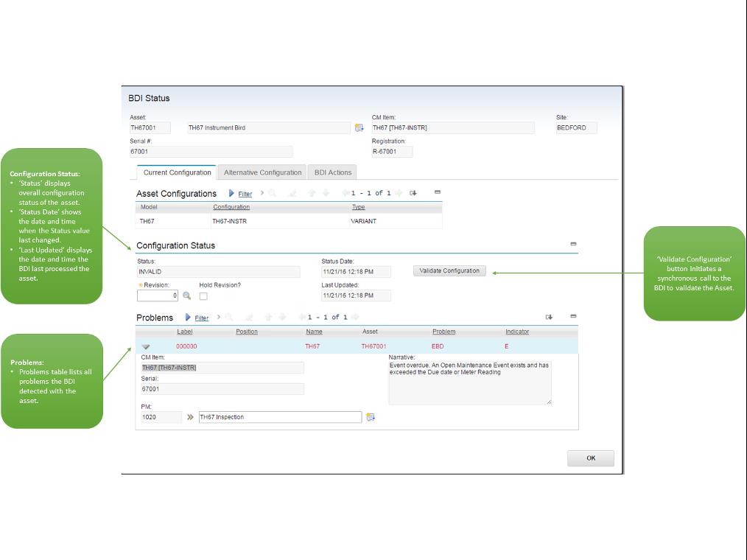Click the Problems filter arrow icon

click(188, 318)
